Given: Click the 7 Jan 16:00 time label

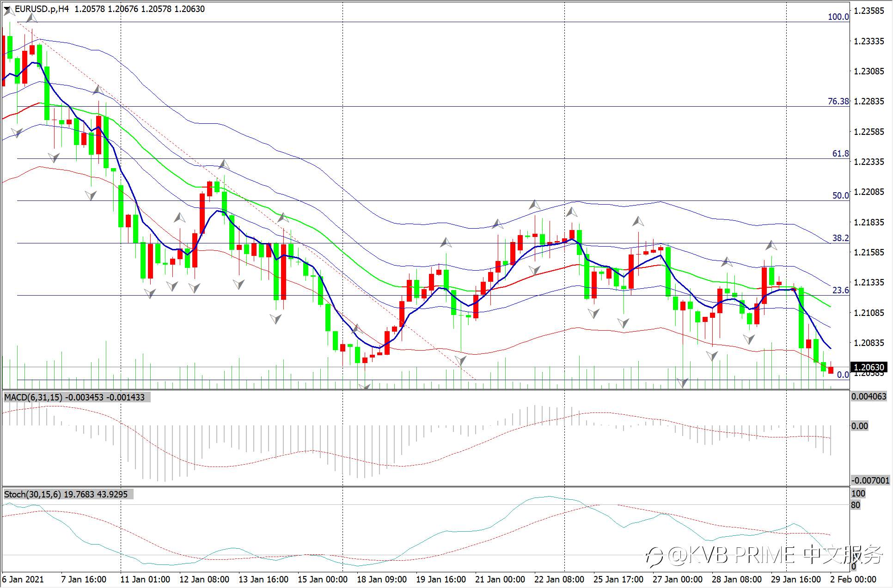Looking at the screenshot, I should 84,579.
